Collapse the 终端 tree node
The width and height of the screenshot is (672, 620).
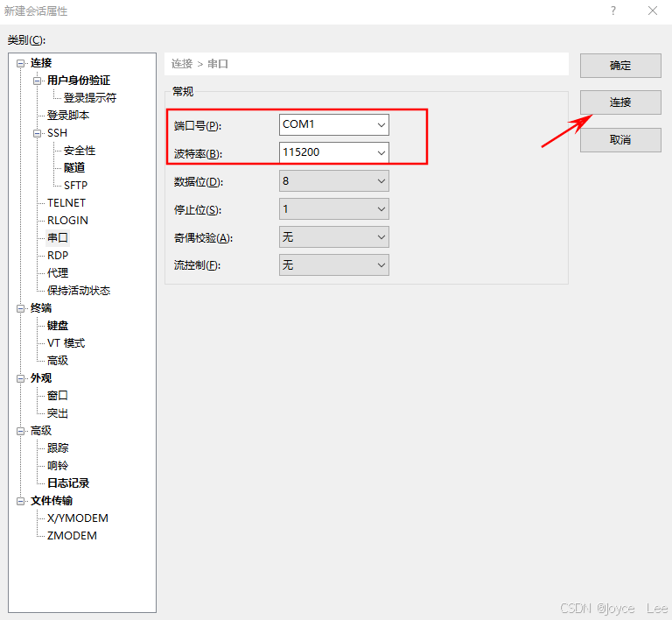click(20, 309)
